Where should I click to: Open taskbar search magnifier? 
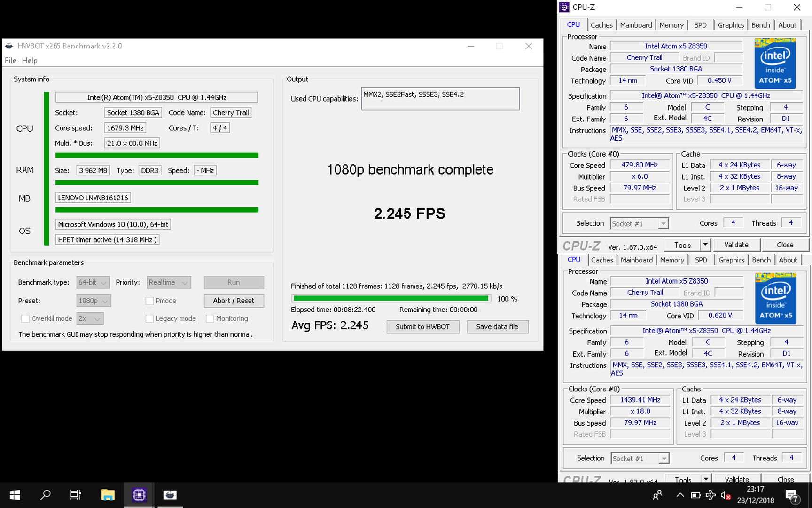[x=45, y=495]
